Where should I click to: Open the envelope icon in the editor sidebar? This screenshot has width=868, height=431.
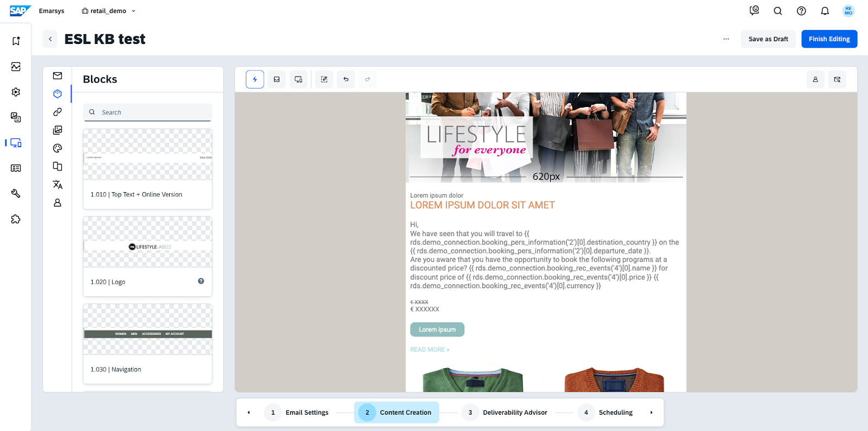point(58,76)
